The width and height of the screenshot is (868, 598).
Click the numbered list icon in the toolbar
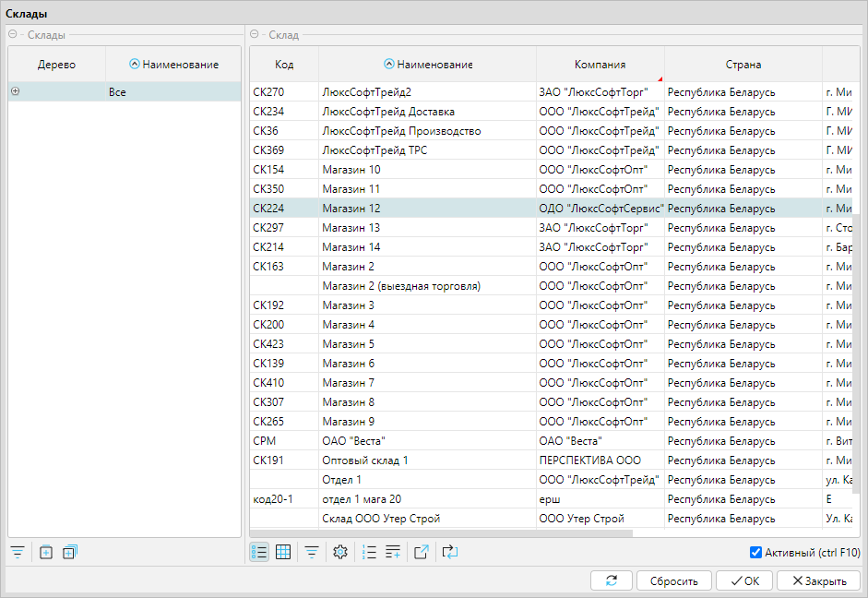[369, 552]
